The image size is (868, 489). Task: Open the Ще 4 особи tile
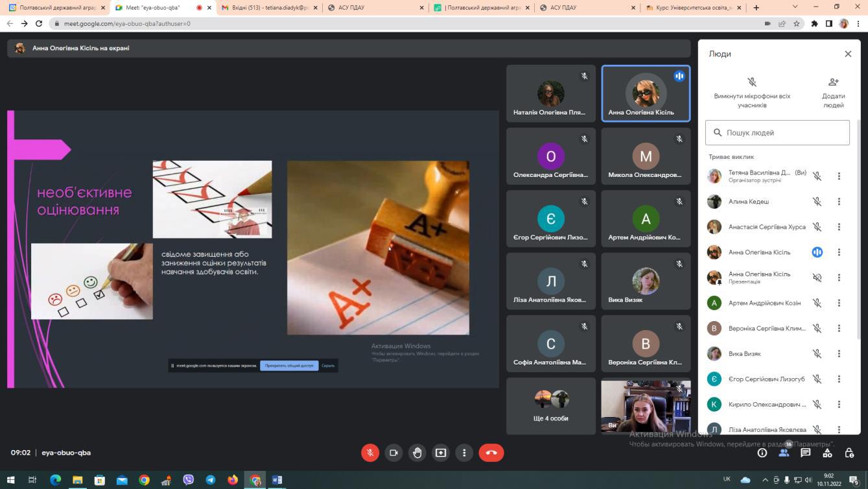[550, 407]
